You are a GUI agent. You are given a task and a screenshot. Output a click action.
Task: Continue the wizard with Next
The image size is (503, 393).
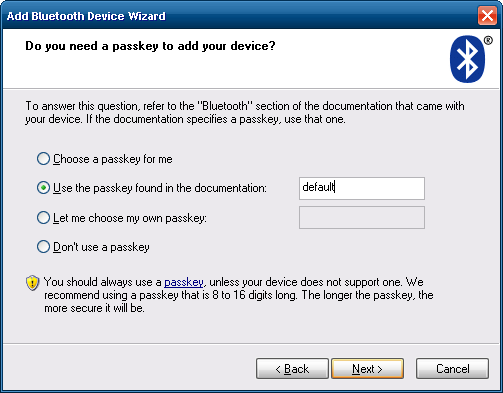[x=367, y=369]
